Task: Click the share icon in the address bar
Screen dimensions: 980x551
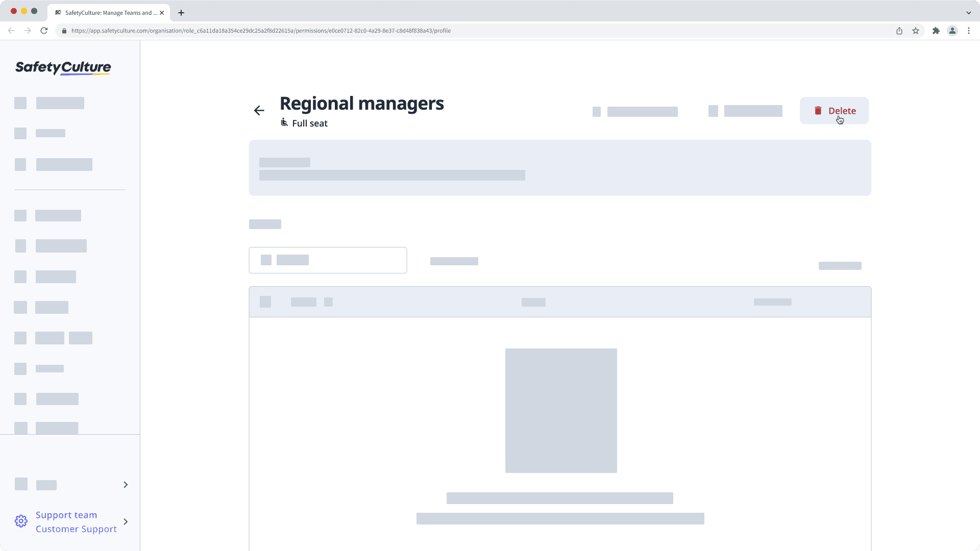Action: 899,31
